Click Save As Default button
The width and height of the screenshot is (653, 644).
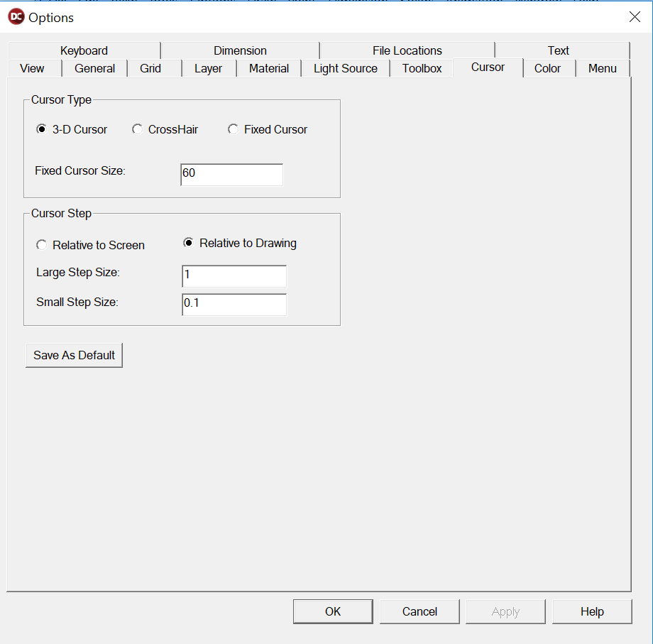pyautogui.click(x=74, y=355)
